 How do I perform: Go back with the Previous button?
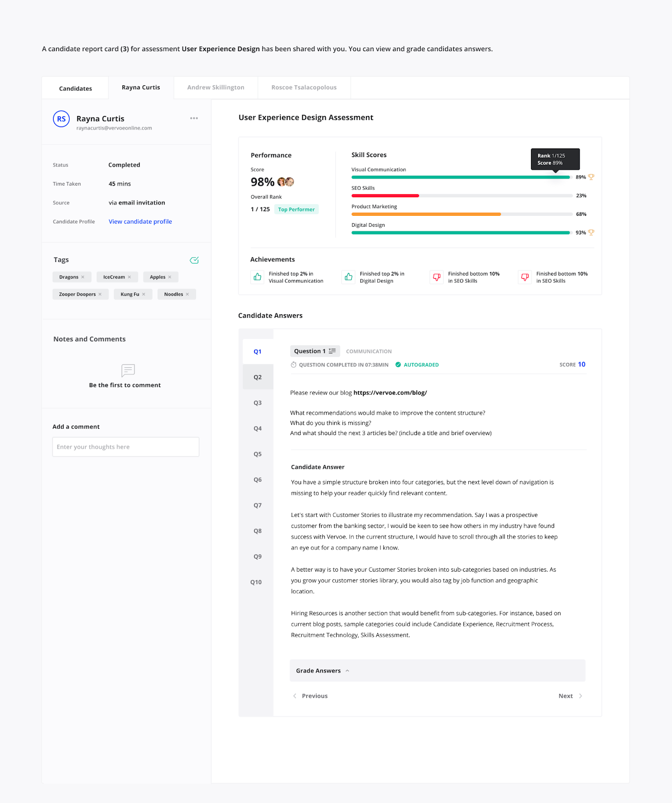310,696
